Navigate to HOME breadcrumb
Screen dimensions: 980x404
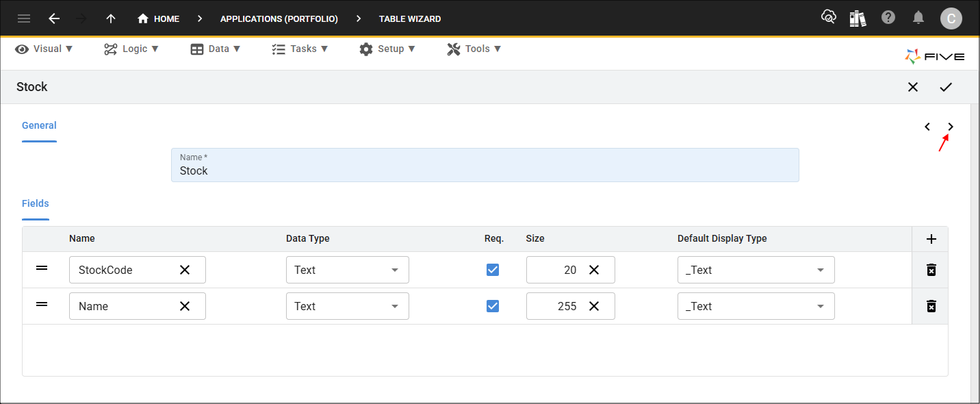point(166,19)
